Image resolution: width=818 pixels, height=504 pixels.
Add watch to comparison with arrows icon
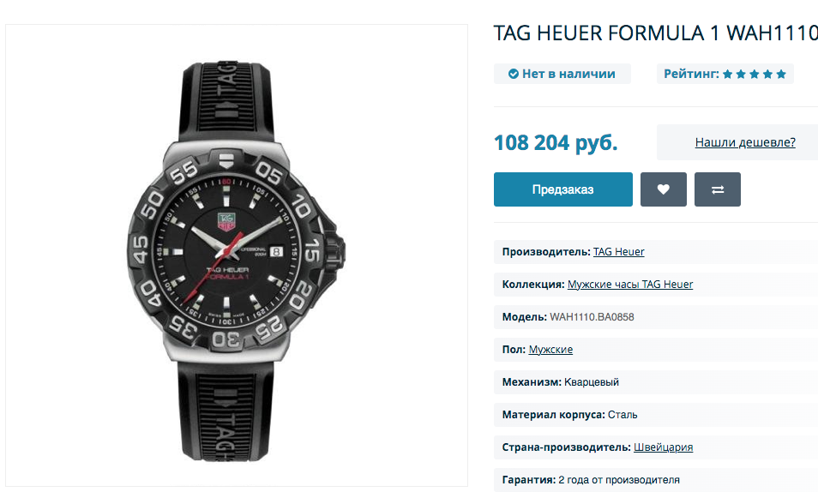coord(718,189)
